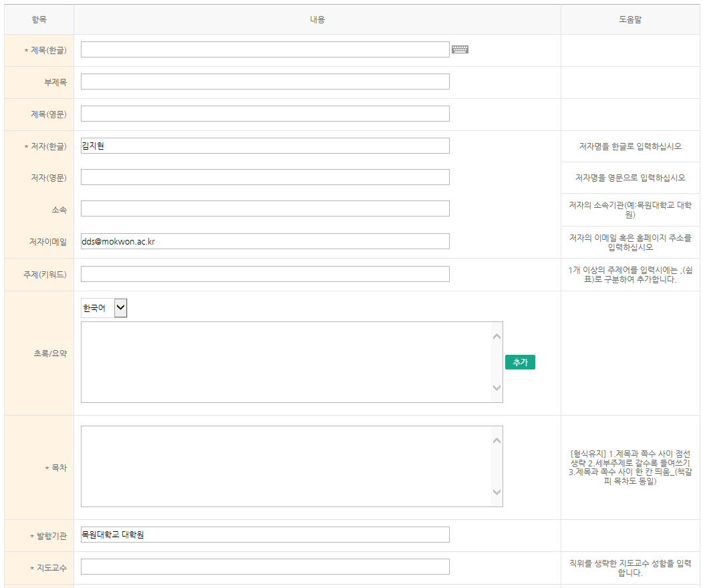This screenshot has width=703, height=588.
Task: Click the 주제(키워드) keyword input field
Action: pos(265,274)
